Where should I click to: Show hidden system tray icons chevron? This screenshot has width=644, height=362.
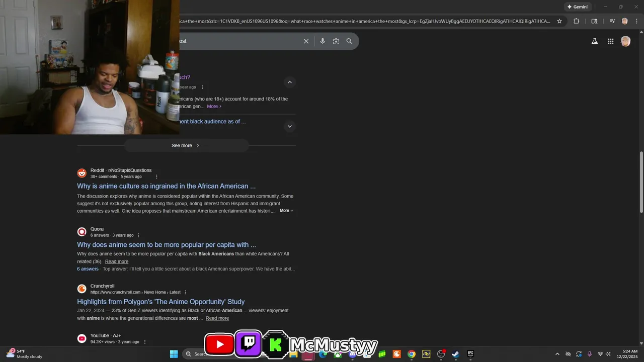point(557,354)
